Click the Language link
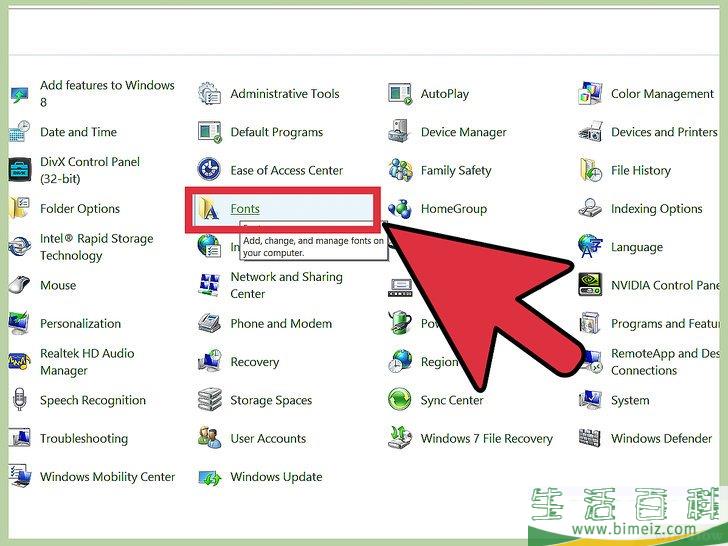Viewport: 728px width, 546px height. 637,247
